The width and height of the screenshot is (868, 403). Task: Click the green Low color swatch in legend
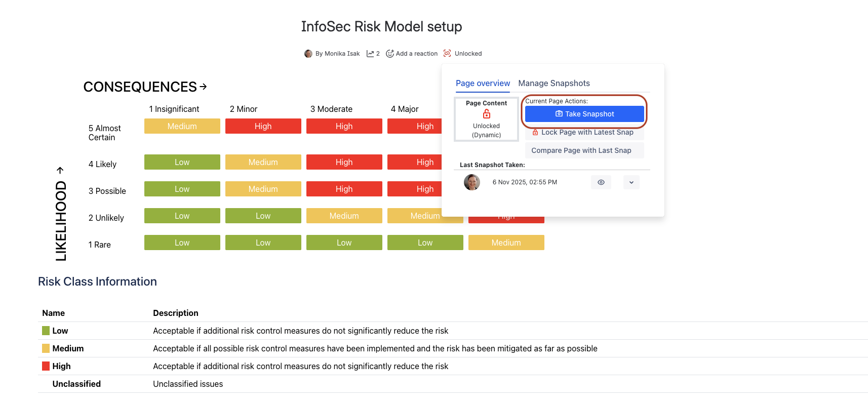click(46, 331)
